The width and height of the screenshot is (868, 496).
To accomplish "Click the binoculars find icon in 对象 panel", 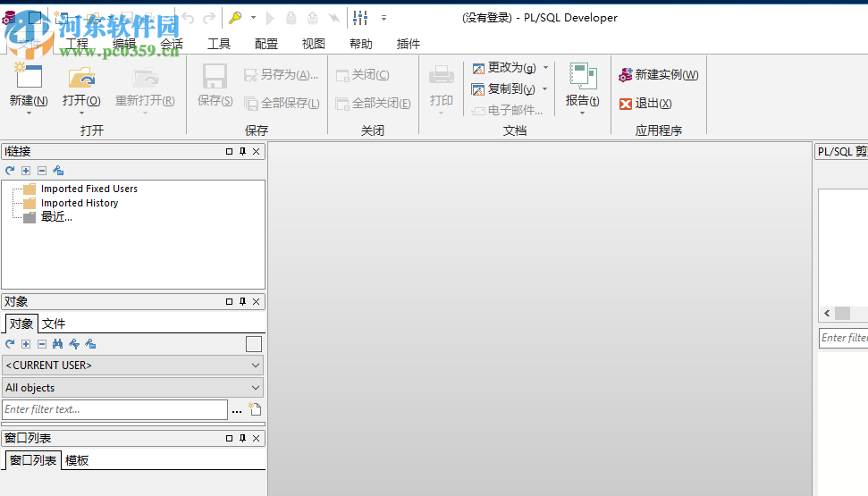I will [x=58, y=344].
